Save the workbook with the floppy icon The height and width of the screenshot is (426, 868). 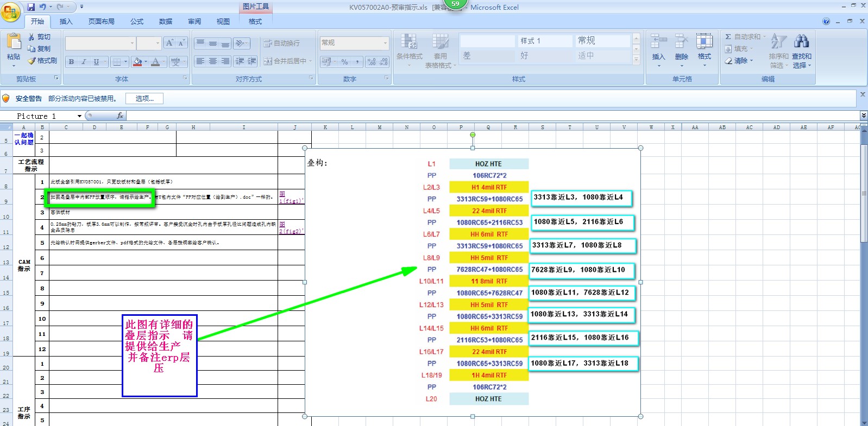(31, 7)
